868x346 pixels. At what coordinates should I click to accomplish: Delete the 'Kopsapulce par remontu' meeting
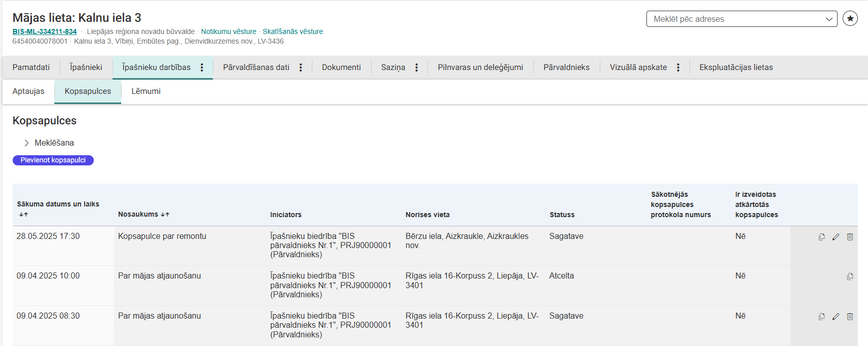(x=850, y=237)
